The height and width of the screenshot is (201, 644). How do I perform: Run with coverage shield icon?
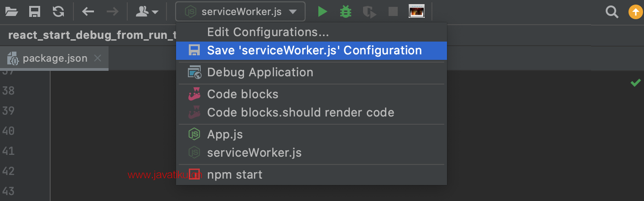pos(369,11)
